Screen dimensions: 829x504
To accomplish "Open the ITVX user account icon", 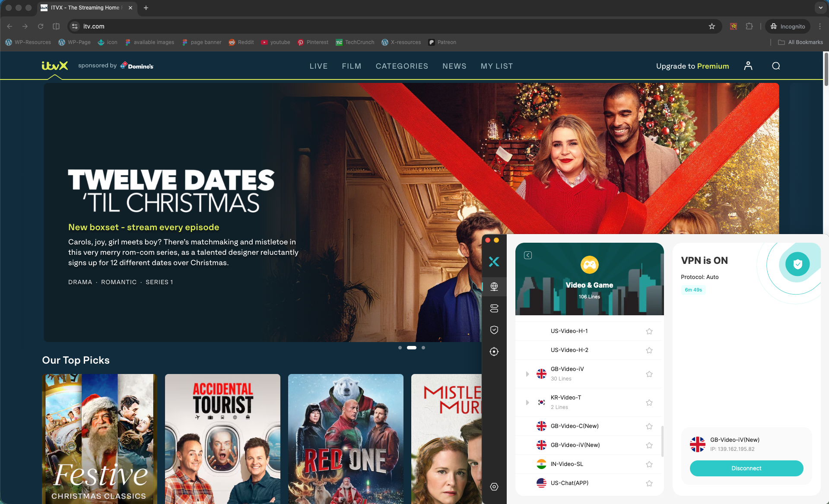I will (x=748, y=66).
